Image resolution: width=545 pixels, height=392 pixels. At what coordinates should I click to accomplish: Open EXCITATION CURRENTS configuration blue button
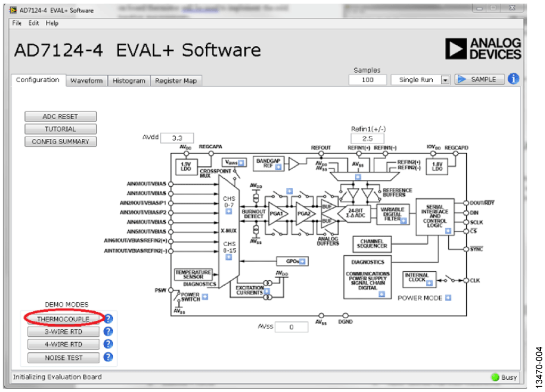tap(267, 291)
